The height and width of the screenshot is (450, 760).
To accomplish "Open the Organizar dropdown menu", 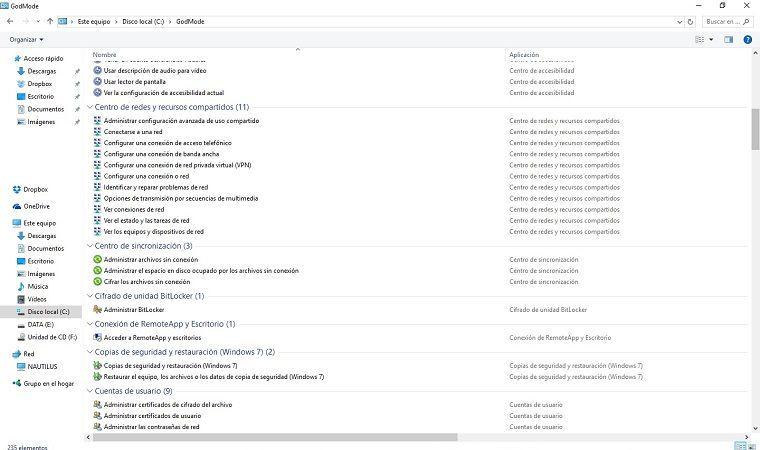I will point(27,39).
